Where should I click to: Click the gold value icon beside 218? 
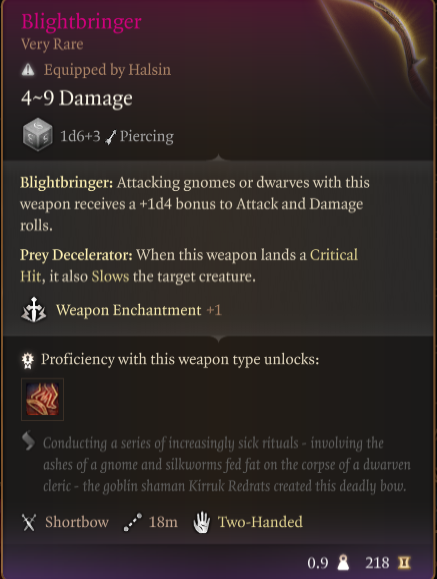pos(404,563)
